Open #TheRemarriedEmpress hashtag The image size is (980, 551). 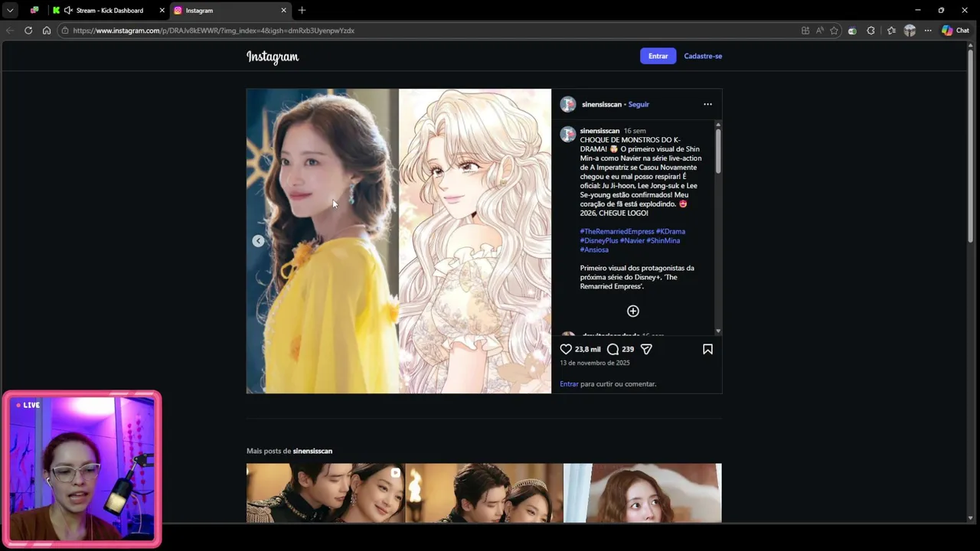coord(617,231)
